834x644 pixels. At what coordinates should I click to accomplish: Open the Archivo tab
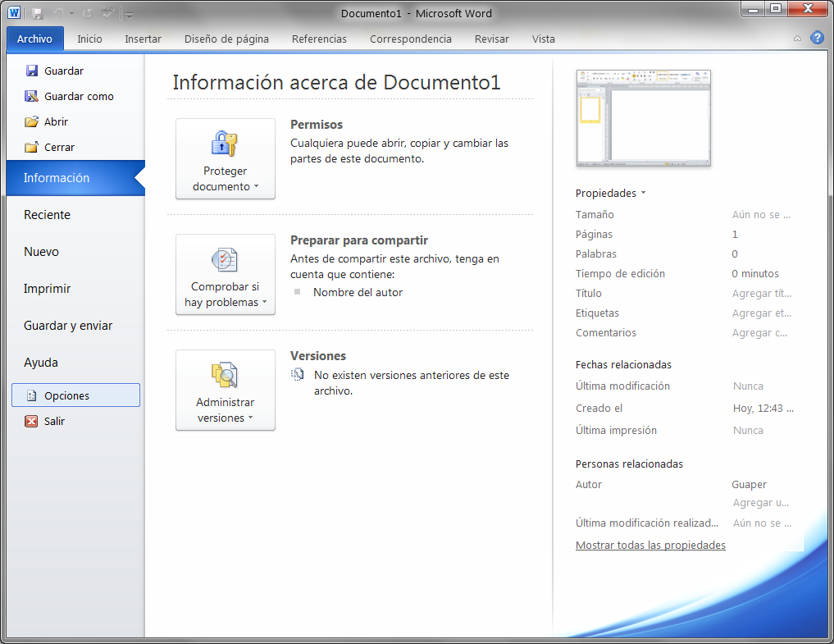[34, 39]
